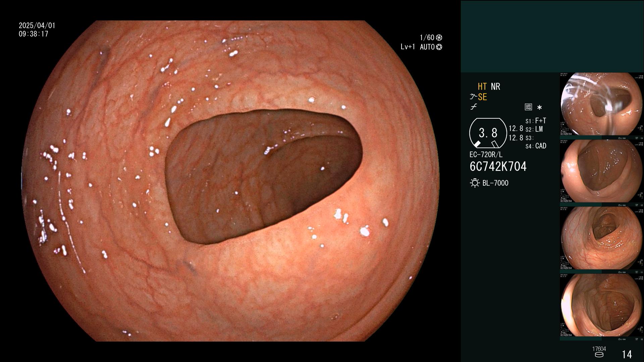Click the AUTO iris mode text

point(427,47)
